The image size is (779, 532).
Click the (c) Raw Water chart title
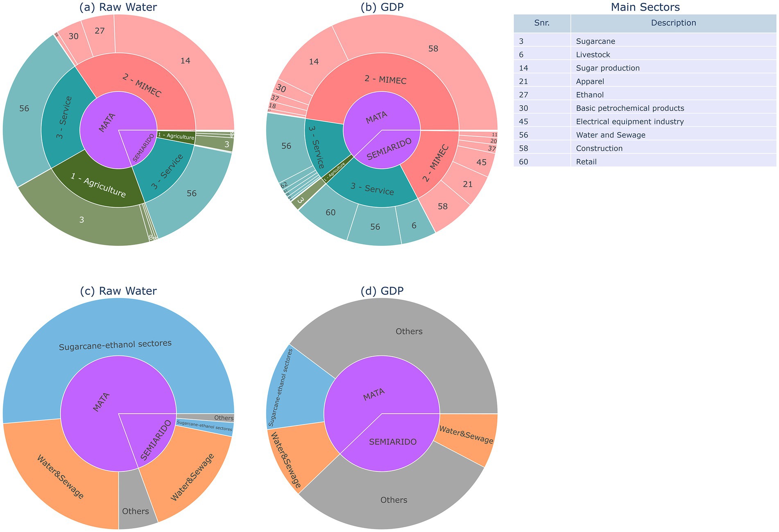click(x=118, y=291)
